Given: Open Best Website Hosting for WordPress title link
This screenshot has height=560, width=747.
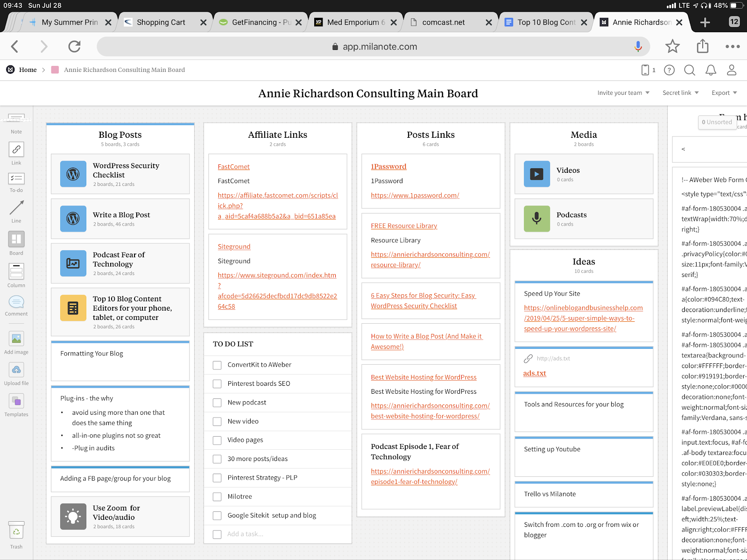Looking at the screenshot, I should [423, 377].
